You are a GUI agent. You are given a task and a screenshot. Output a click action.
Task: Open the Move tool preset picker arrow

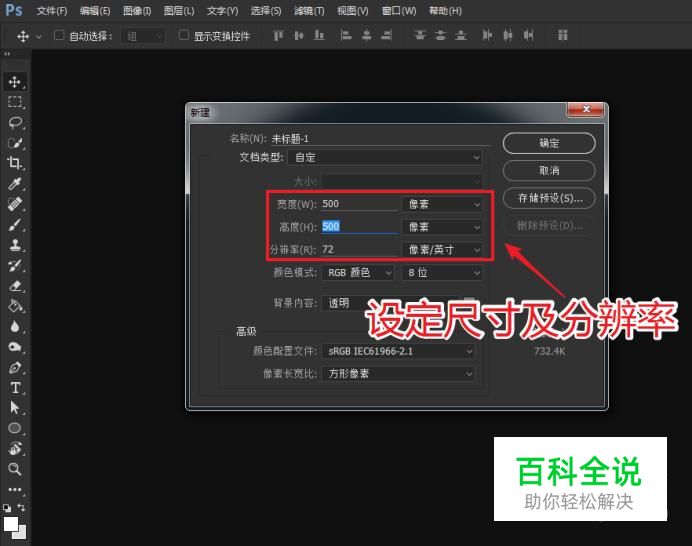(39, 36)
